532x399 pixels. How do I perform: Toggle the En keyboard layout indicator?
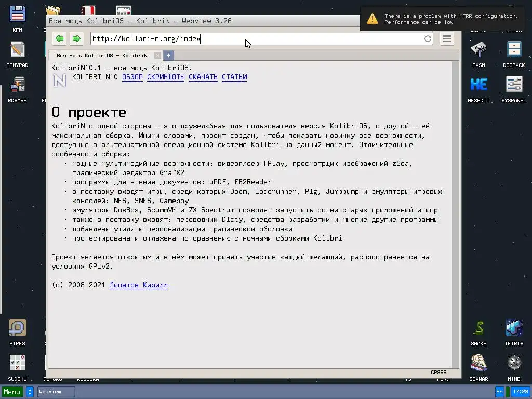[499, 392]
